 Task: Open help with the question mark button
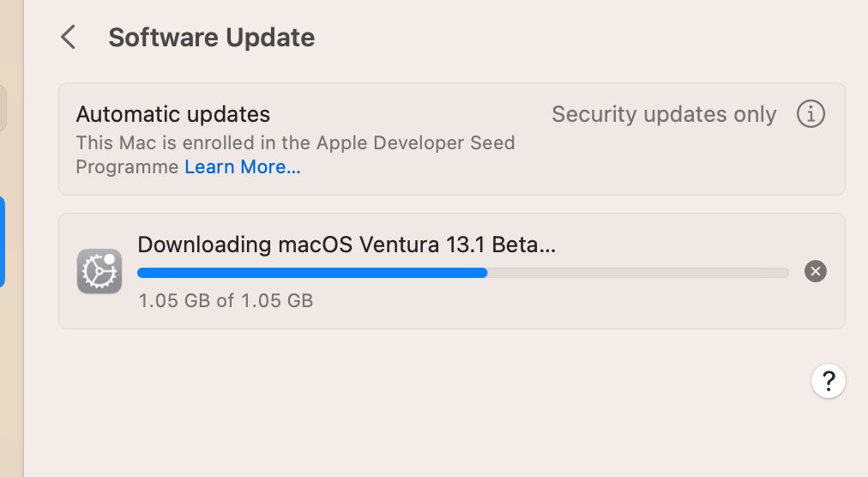[x=829, y=381]
